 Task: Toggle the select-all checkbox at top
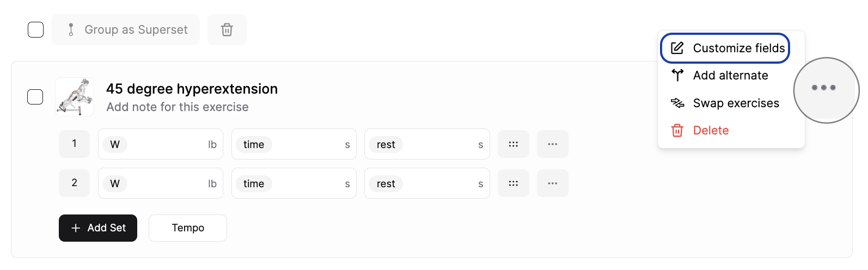[x=35, y=29]
